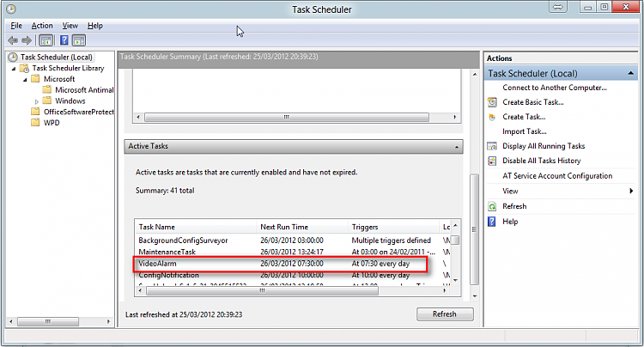Click the summary pane vertical scrollbar thumb

(x=474, y=229)
